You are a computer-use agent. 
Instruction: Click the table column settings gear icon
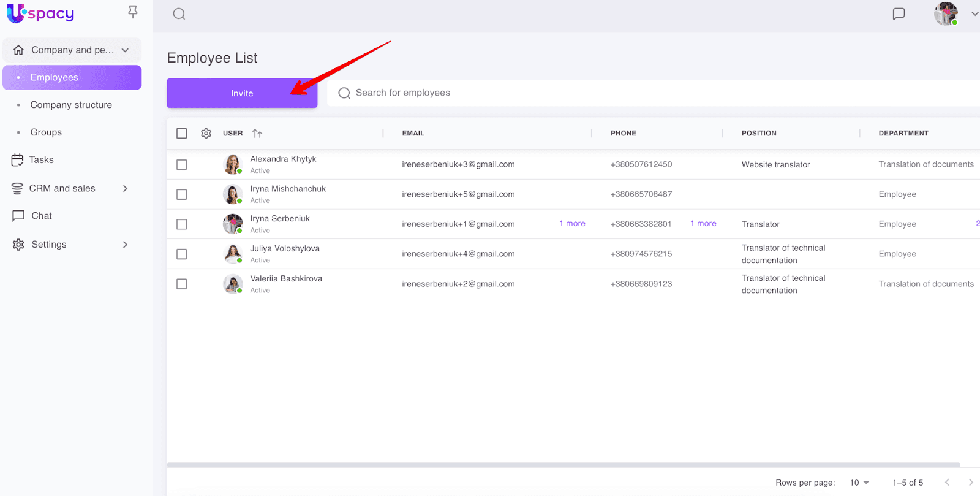(x=206, y=133)
